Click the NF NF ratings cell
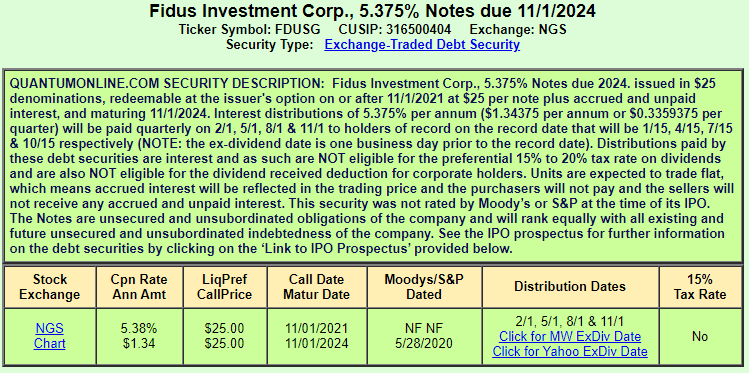 424,329
